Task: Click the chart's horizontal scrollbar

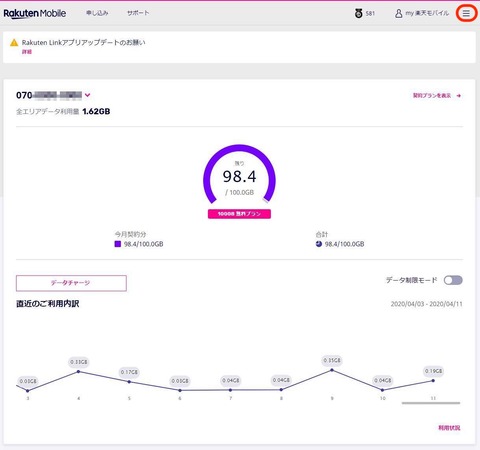Action: click(x=431, y=403)
